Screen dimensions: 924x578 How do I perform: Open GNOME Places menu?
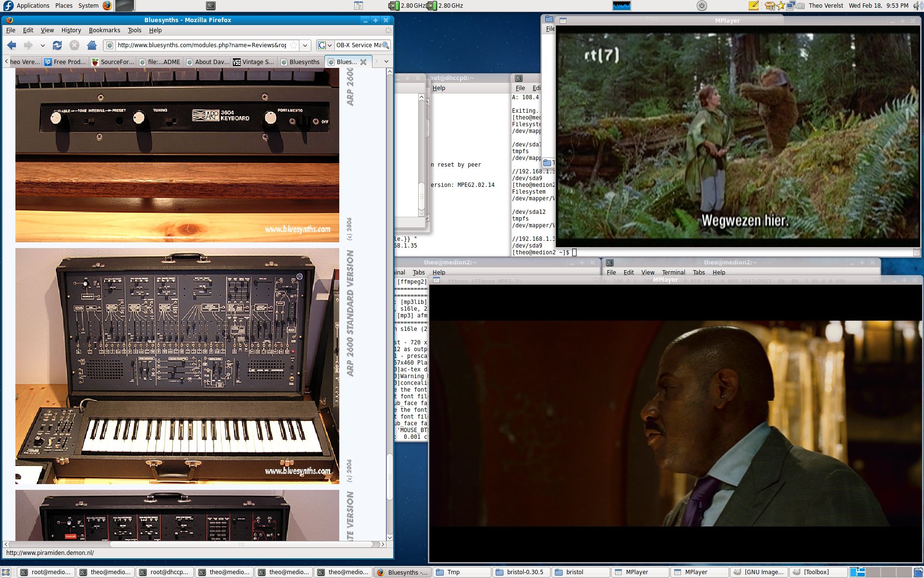point(64,6)
